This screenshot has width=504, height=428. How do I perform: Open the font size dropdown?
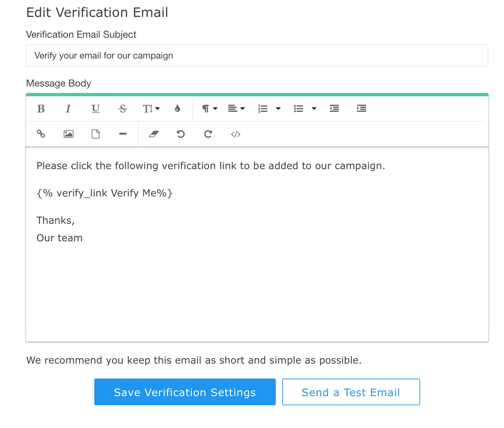[151, 109]
